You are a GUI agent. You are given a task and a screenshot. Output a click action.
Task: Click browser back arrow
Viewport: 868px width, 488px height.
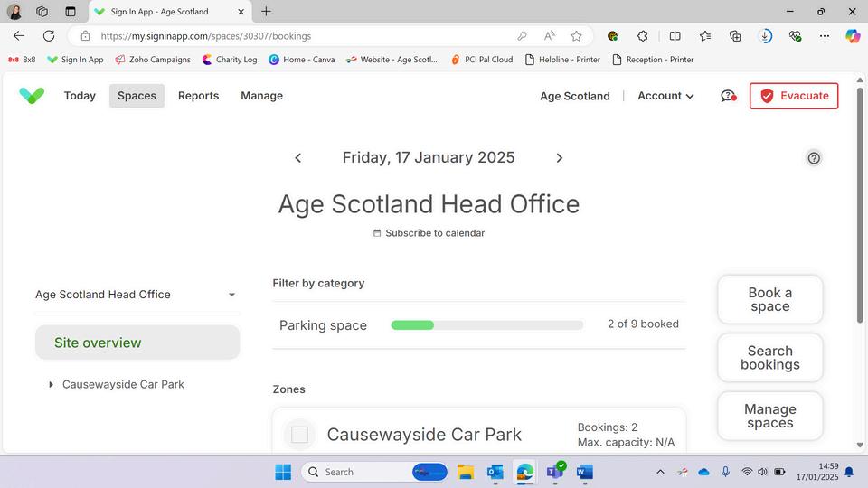(x=19, y=36)
